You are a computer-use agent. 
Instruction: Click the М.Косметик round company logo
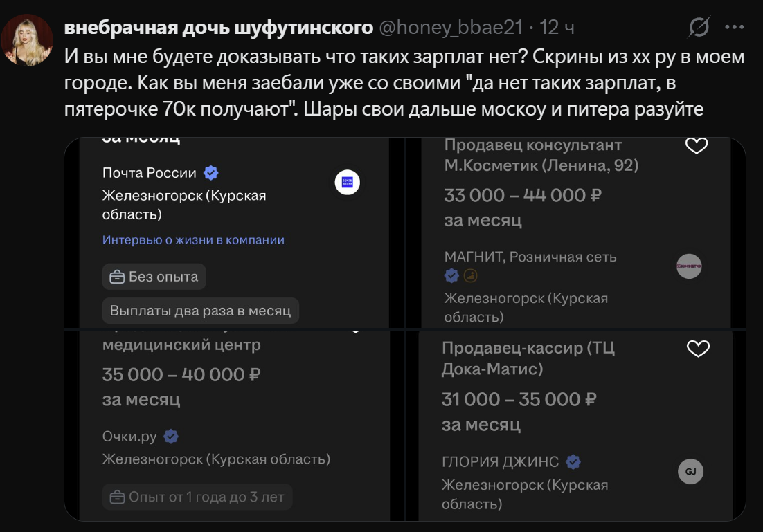[x=689, y=266]
